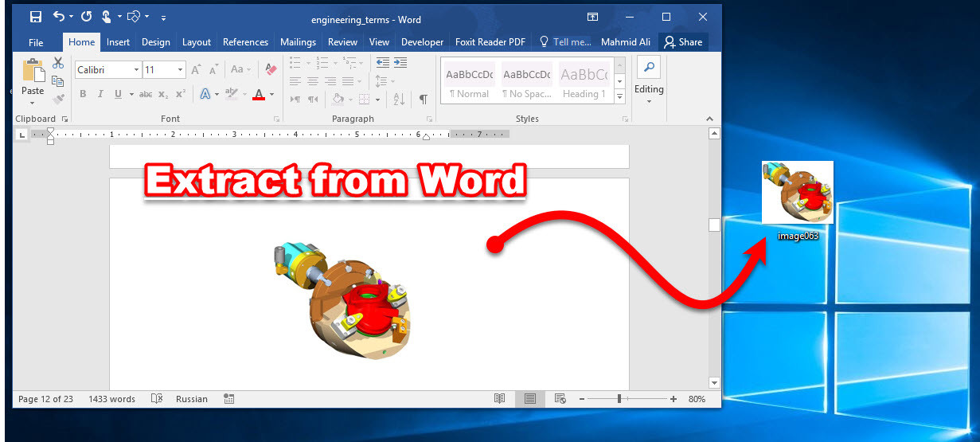Set right-to-left text direction

click(x=313, y=100)
